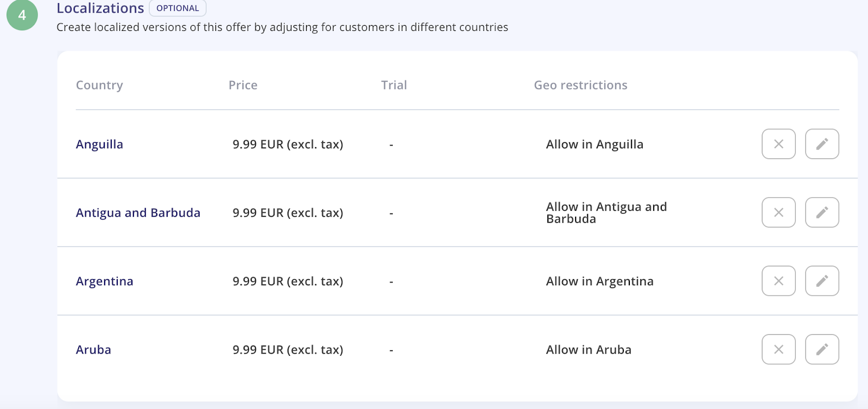This screenshot has width=868, height=409.
Task: Select Allow in Argentina restriction text
Action: 599,281
